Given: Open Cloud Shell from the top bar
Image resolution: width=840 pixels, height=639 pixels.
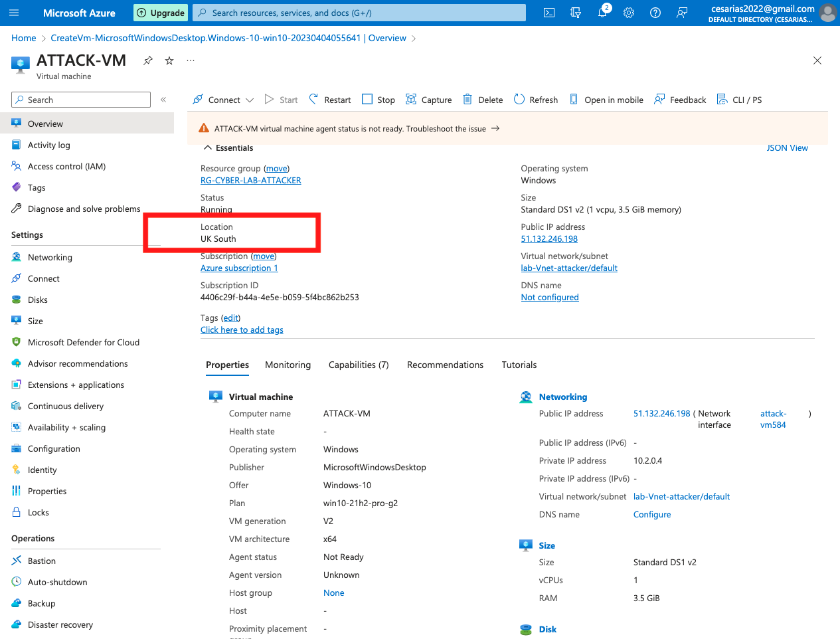Looking at the screenshot, I should coord(549,13).
